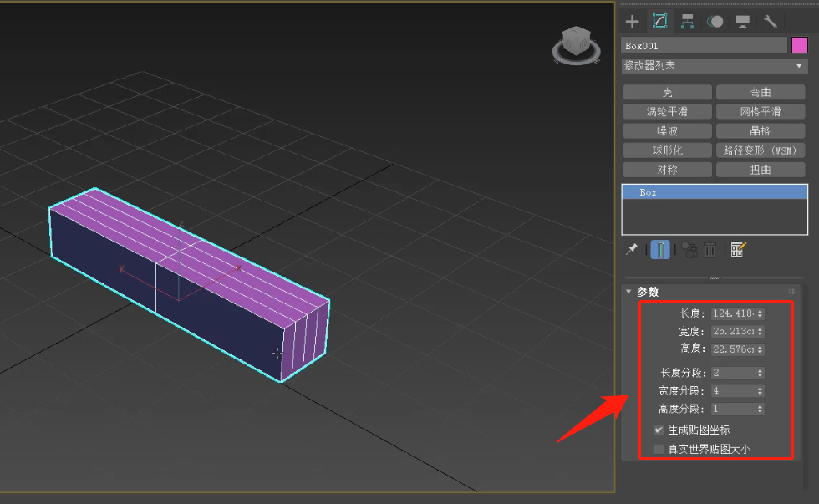This screenshot has height=504, width=819.
Task: Select the purple box object in viewport
Action: (x=188, y=285)
